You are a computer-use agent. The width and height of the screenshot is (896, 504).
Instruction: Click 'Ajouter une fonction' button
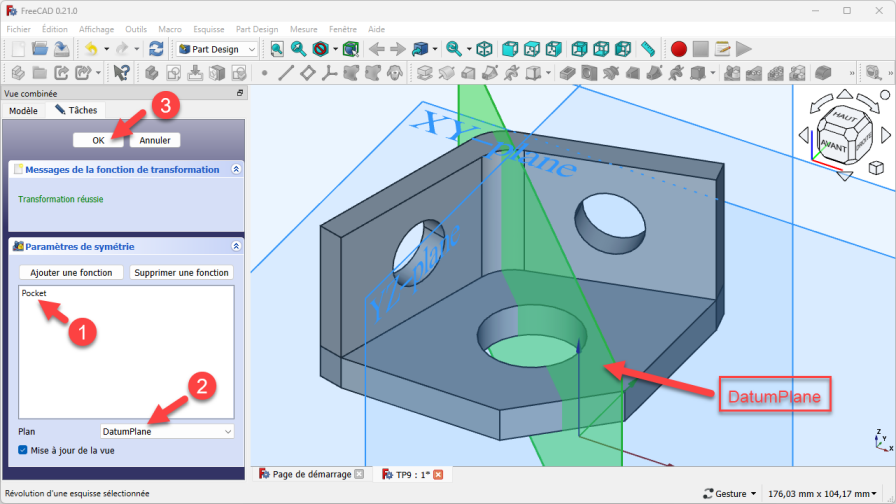pyautogui.click(x=72, y=272)
